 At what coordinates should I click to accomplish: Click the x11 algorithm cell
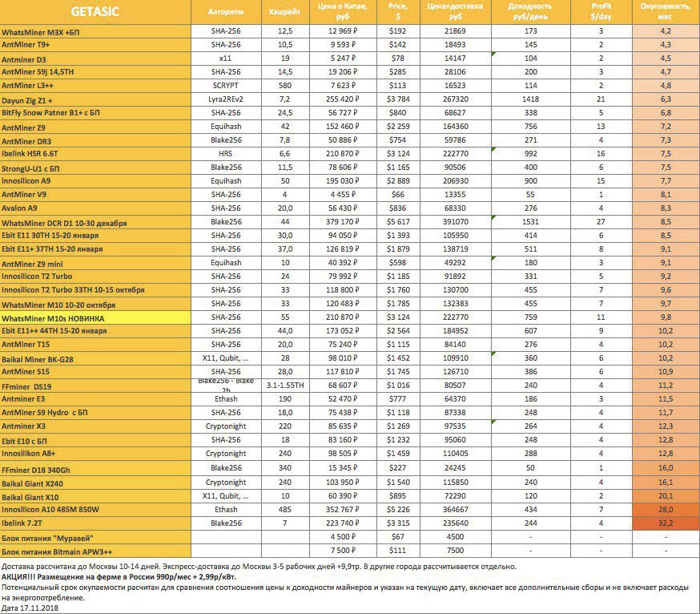(226, 59)
